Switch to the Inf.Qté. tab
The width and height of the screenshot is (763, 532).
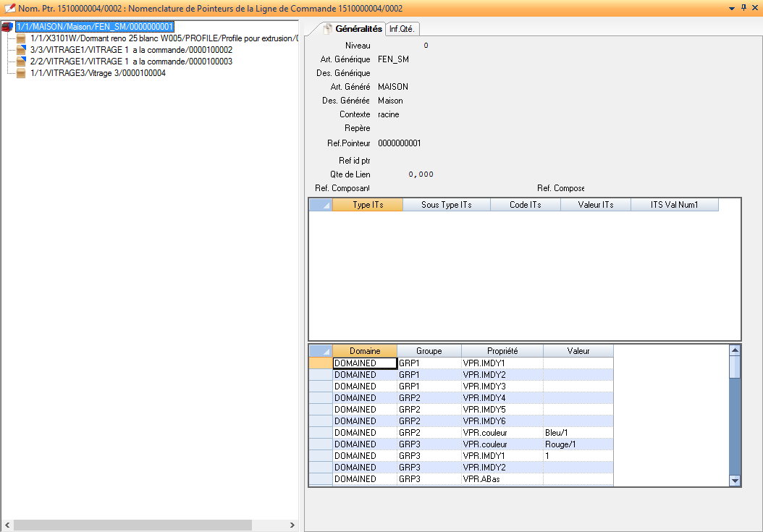(x=402, y=29)
